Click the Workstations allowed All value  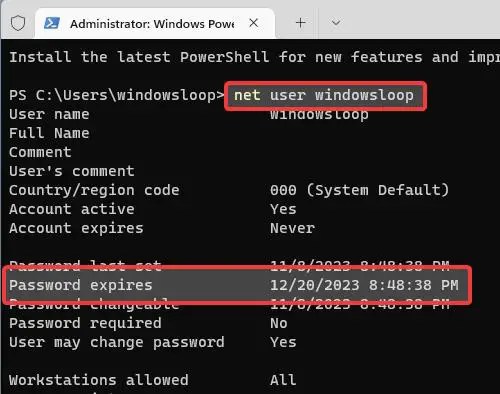tap(283, 380)
